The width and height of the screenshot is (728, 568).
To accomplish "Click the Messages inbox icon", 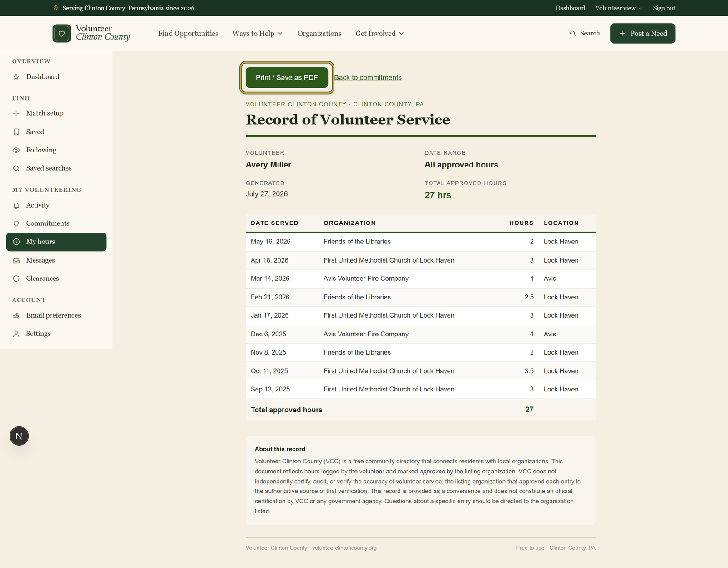I will [x=16, y=261].
